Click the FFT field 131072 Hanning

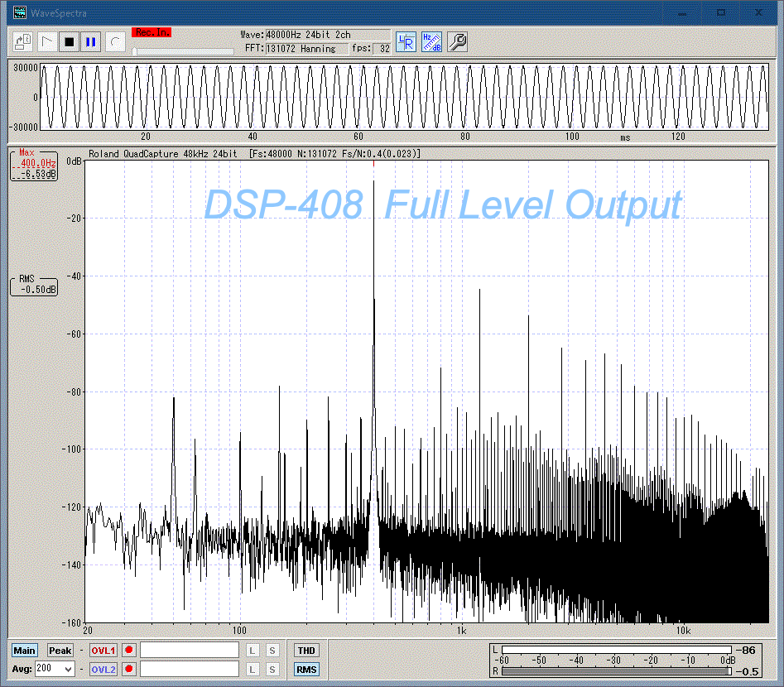306,49
